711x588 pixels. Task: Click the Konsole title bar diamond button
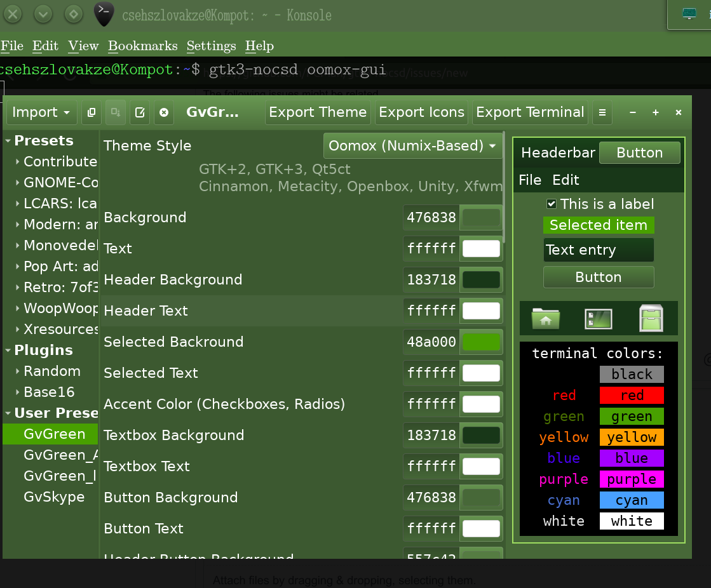pos(74,15)
